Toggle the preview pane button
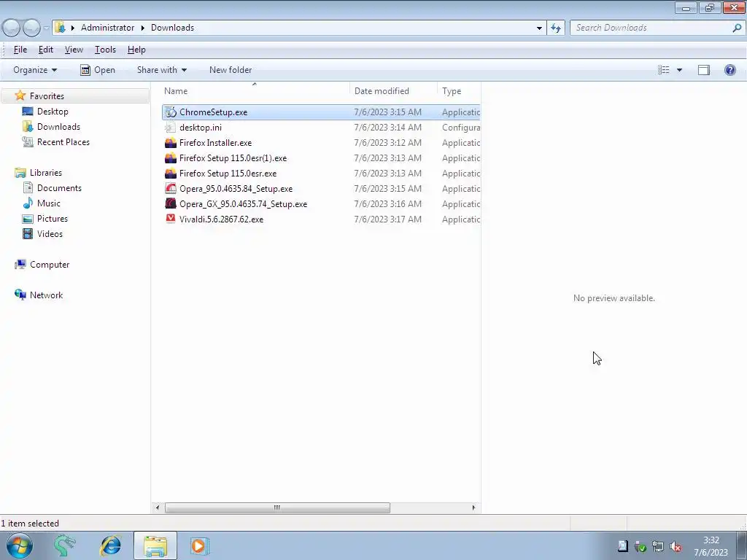 pos(704,70)
